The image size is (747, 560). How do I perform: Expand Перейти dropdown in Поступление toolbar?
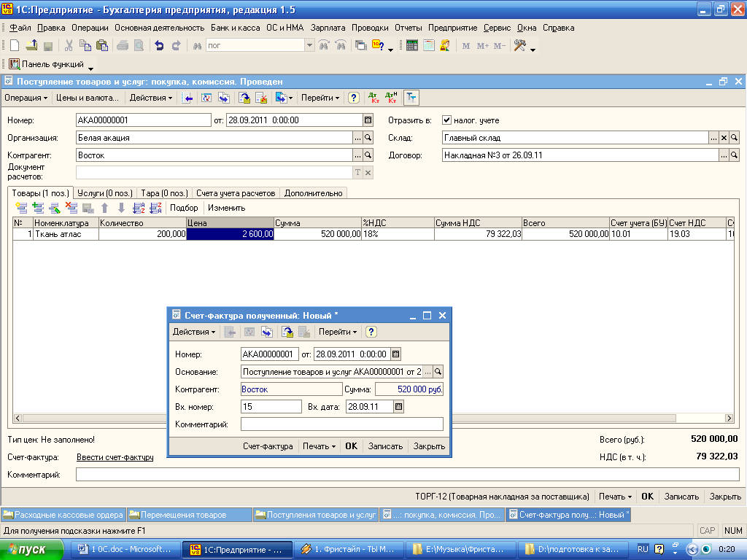pyautogui.click(x=320, y=98)
